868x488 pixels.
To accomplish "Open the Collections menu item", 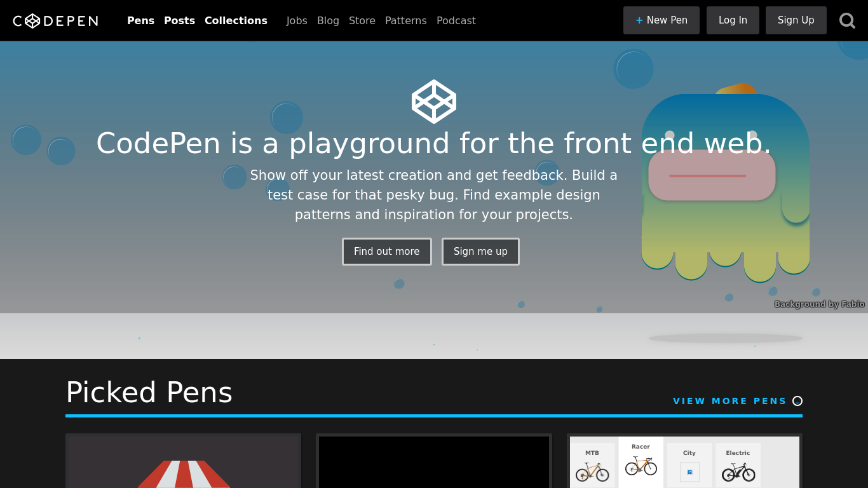I will coord(236,20).
